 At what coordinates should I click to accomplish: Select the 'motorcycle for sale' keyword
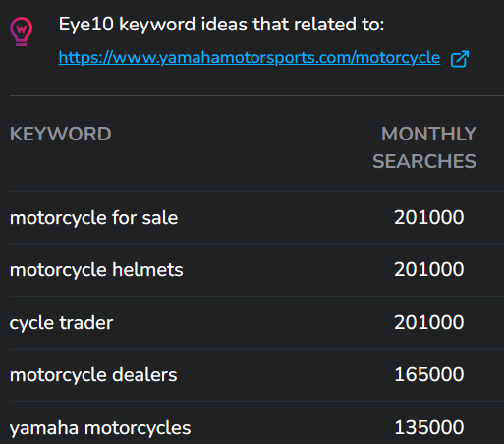coord(94,218)
